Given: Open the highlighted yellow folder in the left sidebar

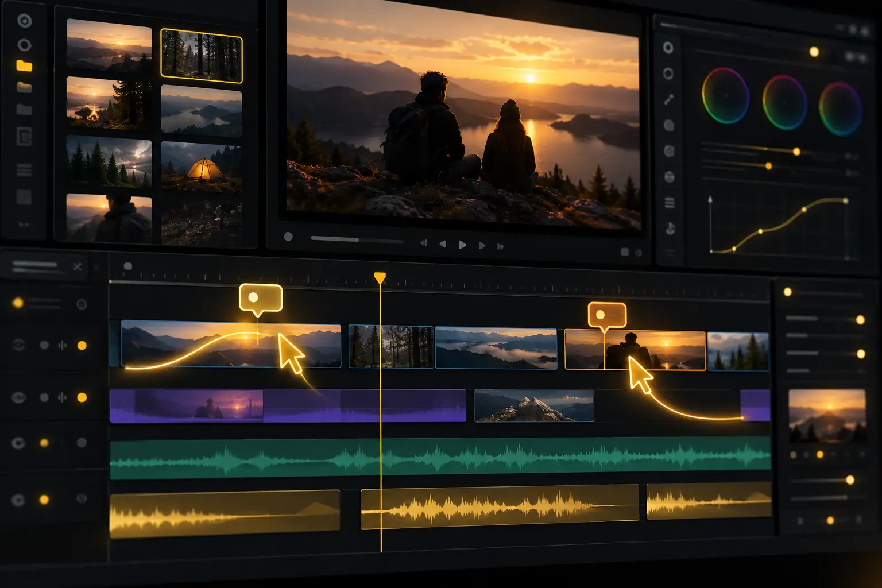Looking at the screenshot, I should 24,65.
